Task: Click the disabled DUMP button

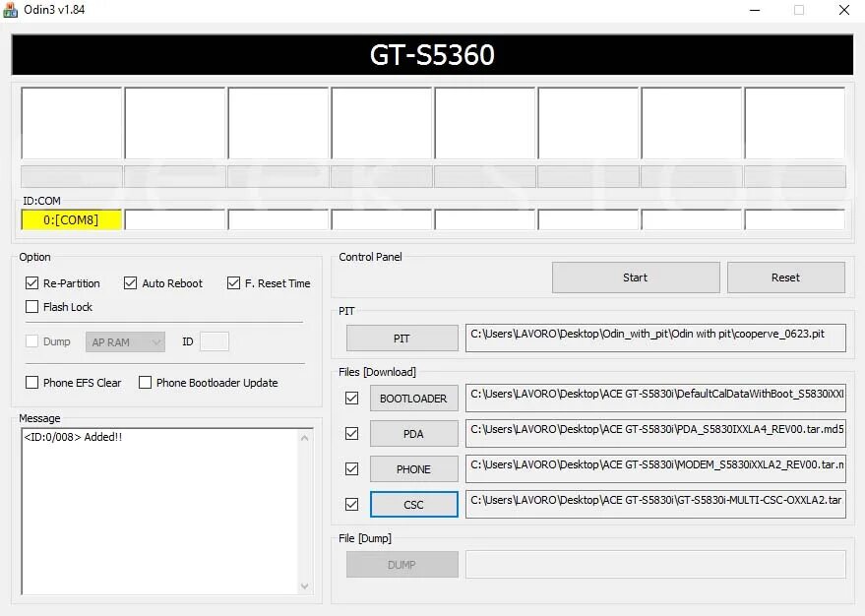Action: point(402,564)
